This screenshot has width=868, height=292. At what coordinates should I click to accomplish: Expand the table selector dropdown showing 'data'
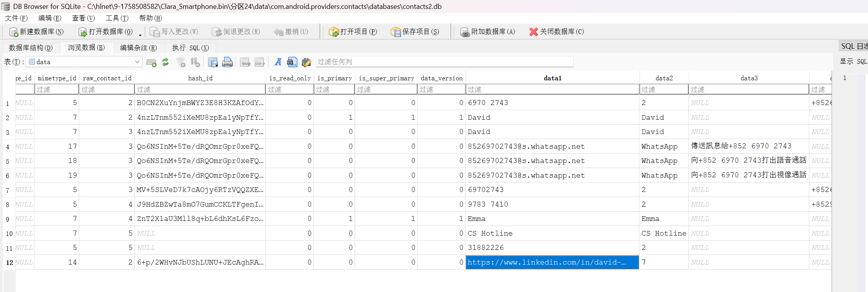click(x=137, y=62)
